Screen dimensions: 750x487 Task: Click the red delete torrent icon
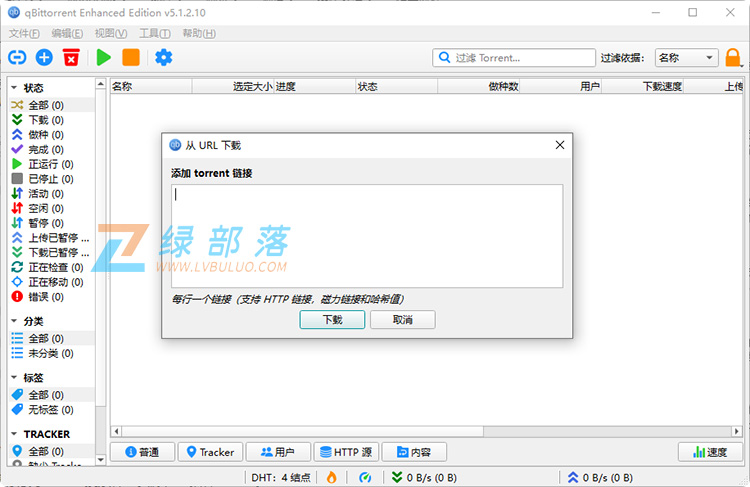[x=71, y=58]
